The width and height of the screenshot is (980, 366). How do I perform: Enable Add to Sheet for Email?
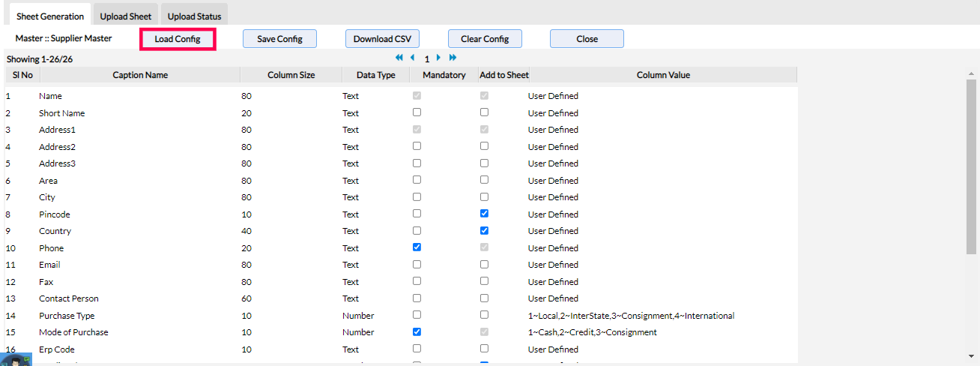click(484, 264)
